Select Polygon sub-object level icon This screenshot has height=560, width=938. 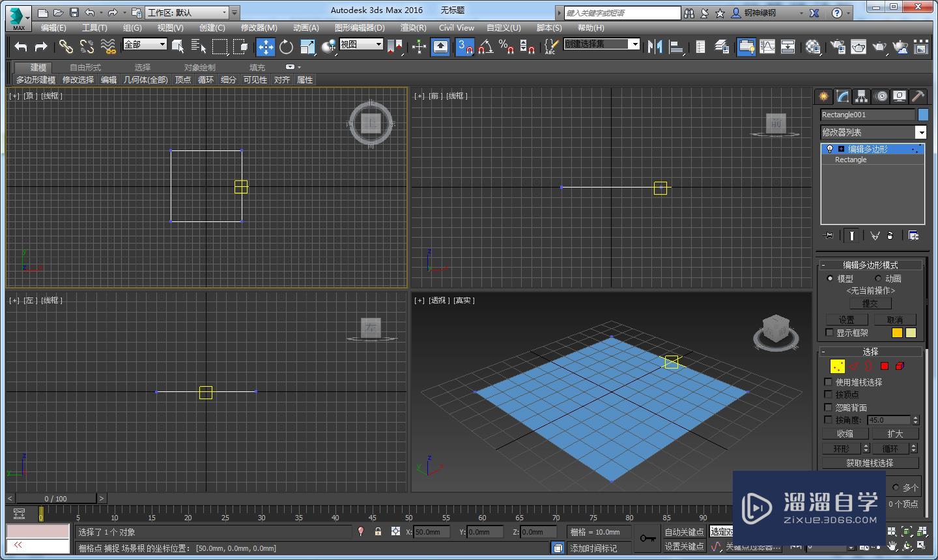[x=885, y=367]
